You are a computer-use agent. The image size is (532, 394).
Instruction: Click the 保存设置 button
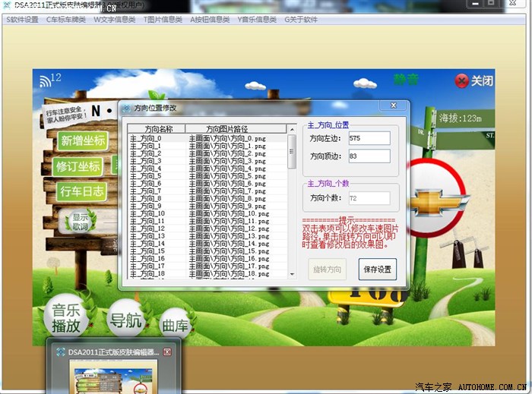coord(377,269)
